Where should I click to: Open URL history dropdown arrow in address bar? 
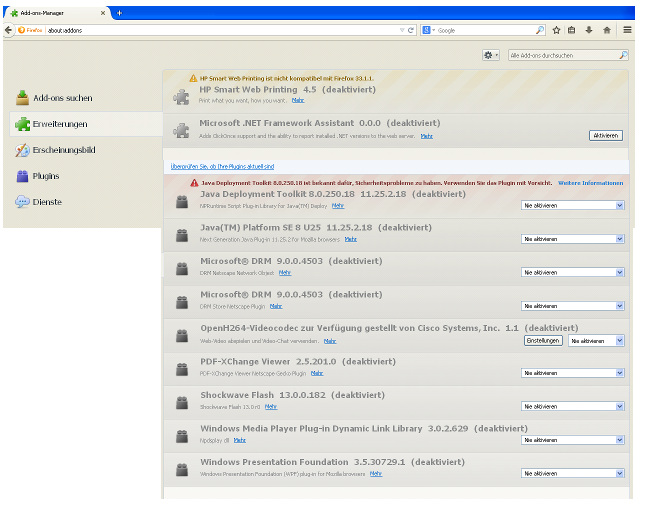402,30
